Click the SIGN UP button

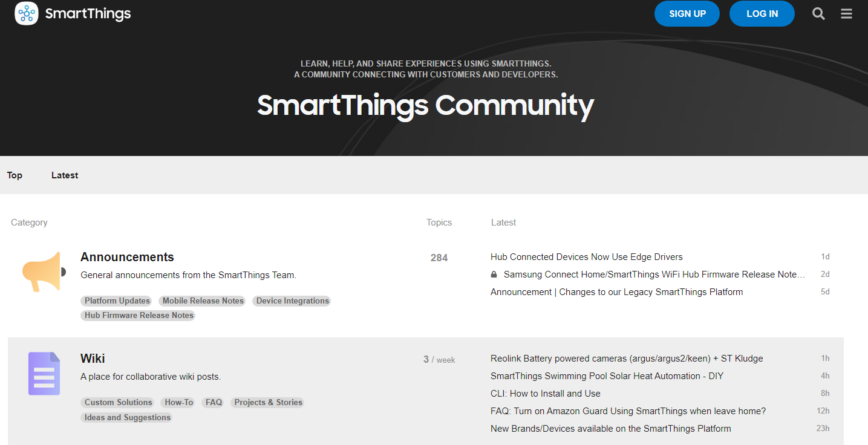tap(687, 14)
